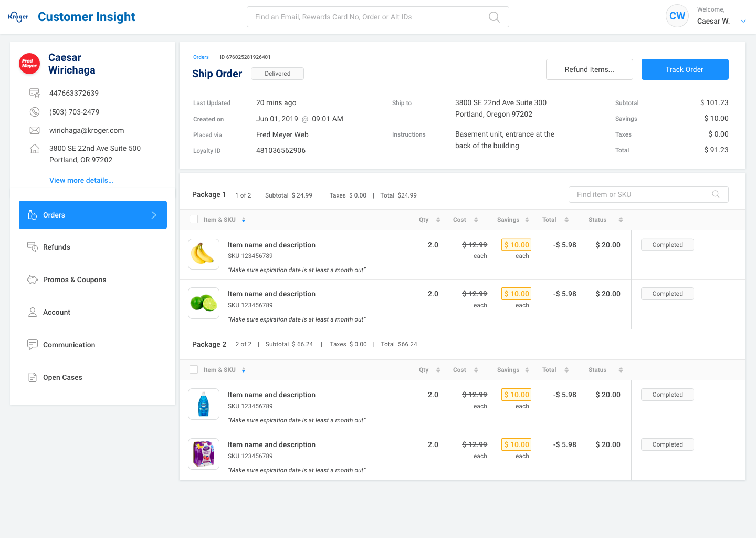Click View more details link
Image resolution: width=756 pixels, height=538 pixels.
pyautogui.click(x=81, y=180)
